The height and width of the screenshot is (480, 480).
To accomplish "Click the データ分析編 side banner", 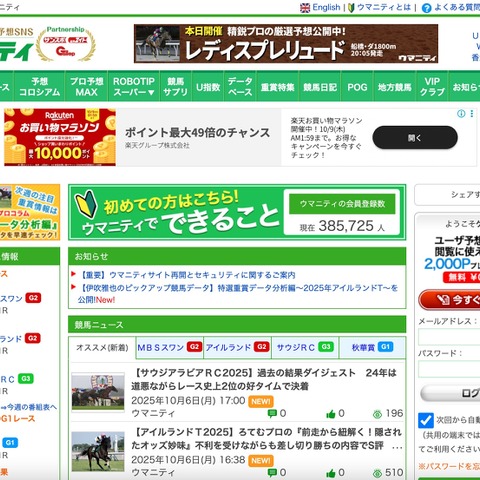I will (30, 212).
